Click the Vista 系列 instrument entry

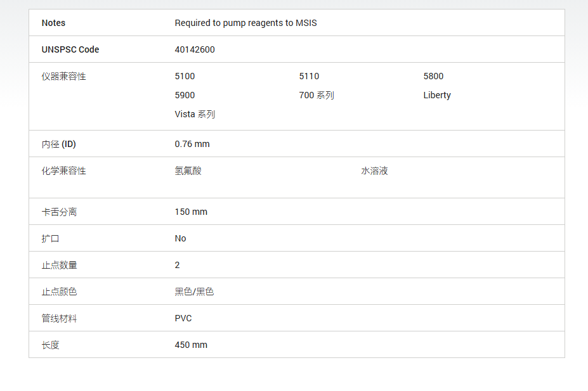[x=195, y=114]
